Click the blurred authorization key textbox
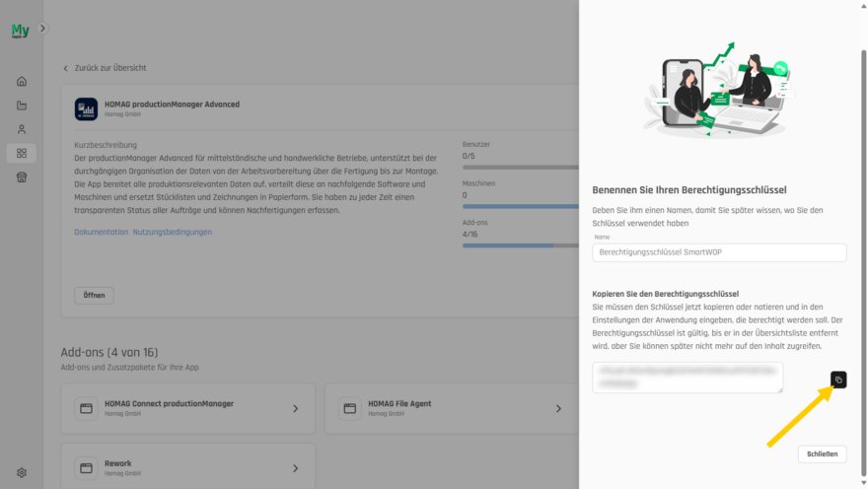This screenshot has height=489, width=868. click(x=687, y=378)
